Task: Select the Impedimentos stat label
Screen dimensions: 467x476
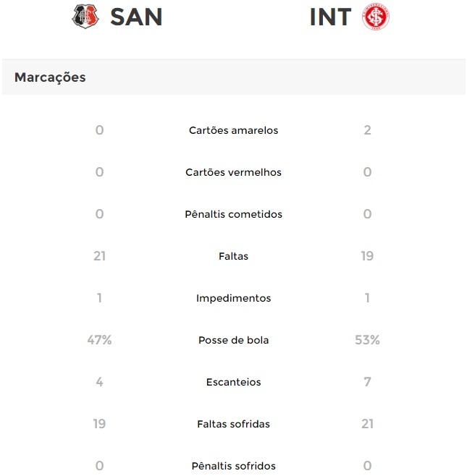Action: (x=233, y=298)
